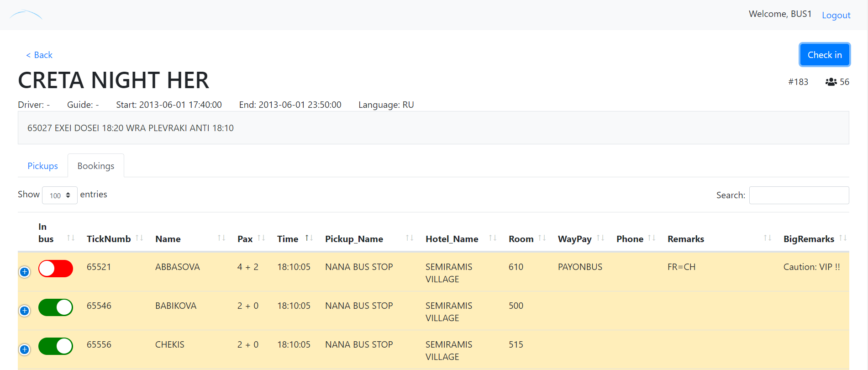
Task: Sort by BigRemarks column arrows
Action: pos(843,238)
